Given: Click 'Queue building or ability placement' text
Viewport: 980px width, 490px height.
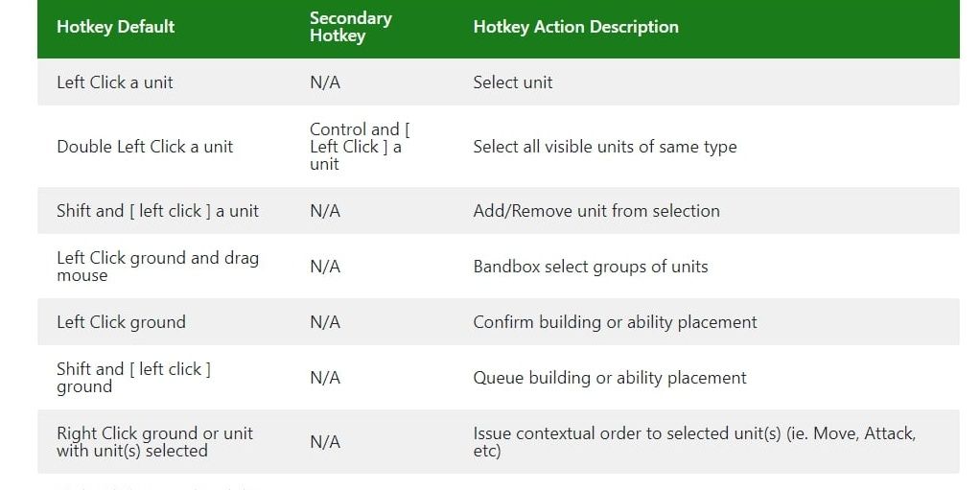Looking at the screenshot, I should [610, 378].
